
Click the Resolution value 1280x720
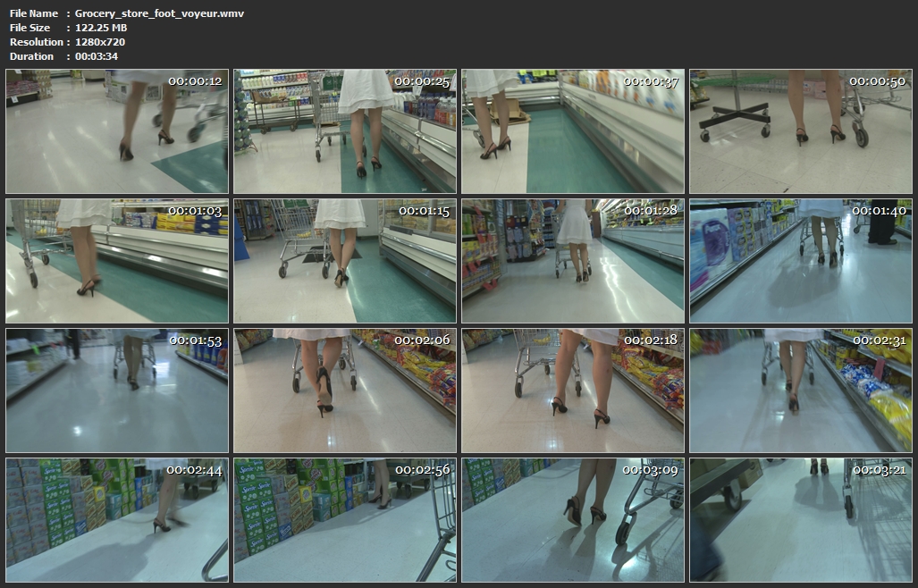(x=100, y=42)
